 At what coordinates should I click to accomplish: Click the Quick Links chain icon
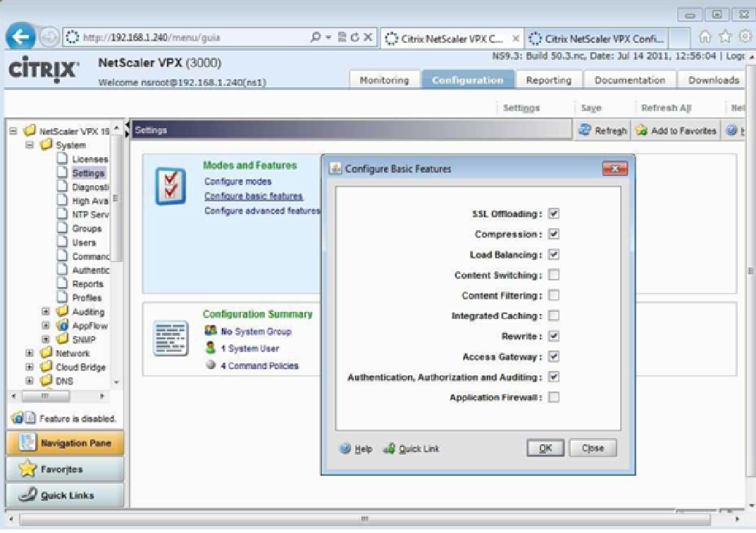(x=28, y=494)
